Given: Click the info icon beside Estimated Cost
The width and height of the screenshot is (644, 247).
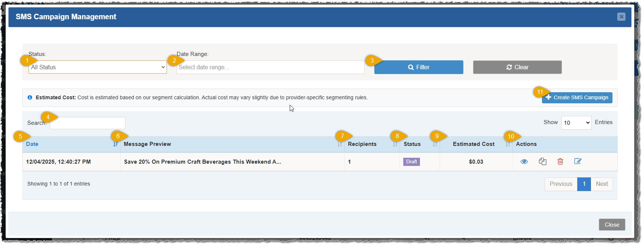Looking at the screenshot, I should (30, 97).
